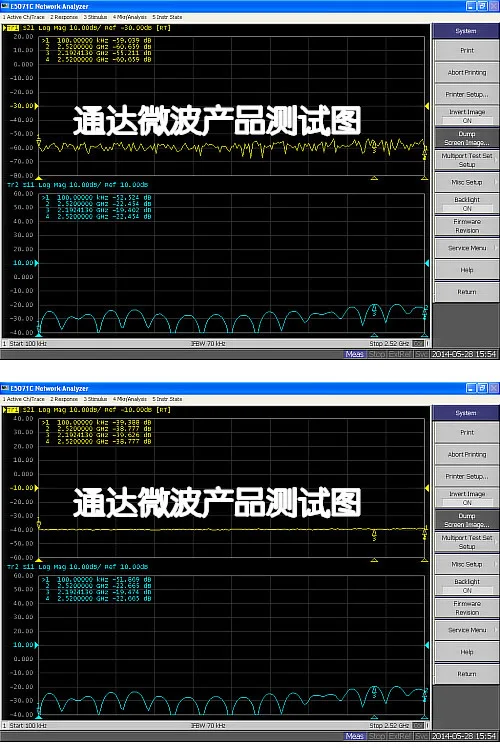Image resolution: width=500 pixels, height=750 pixels.
Task: Open the Stimulus menu in bottom window
Action: [95, 399]
